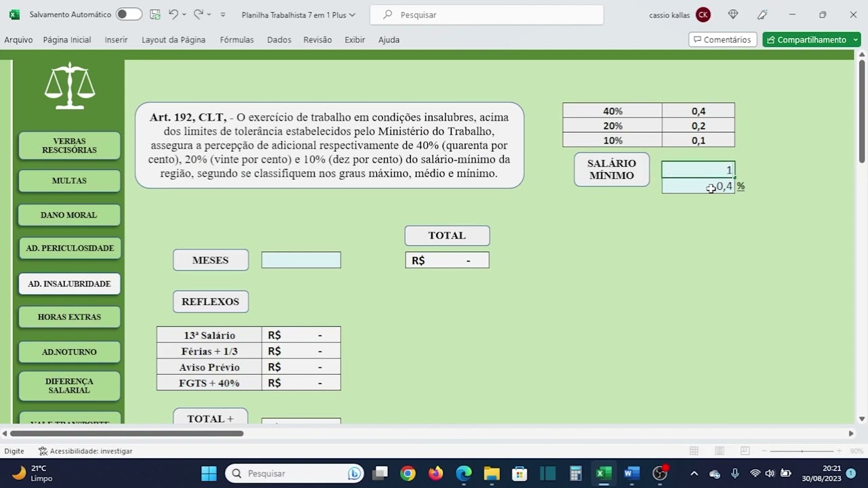Click the scales of justice logo
This screenshot has height=488, width=868.
tap(69, 86)
